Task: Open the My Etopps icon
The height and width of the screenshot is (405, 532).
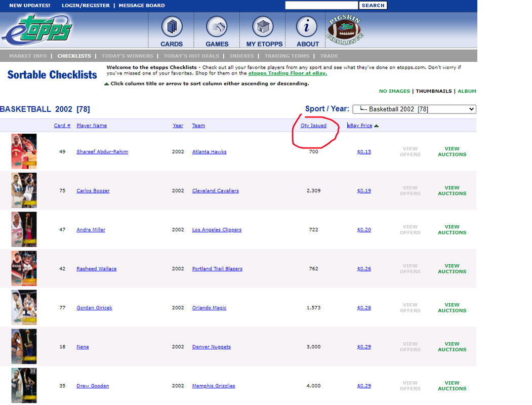Action: [x=263, y=27]
